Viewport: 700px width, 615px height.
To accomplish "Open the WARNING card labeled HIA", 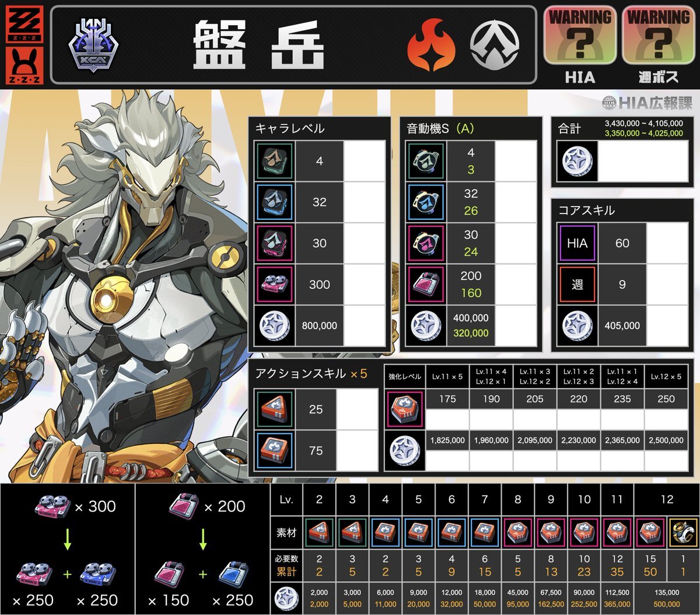I will pyautogui.click(x=580, y=36).
